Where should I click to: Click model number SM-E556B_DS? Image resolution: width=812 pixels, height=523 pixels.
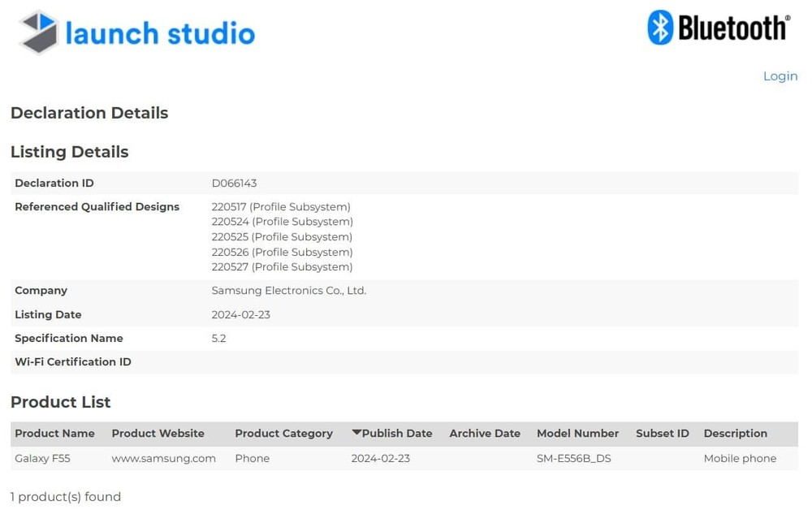point(573,458)
